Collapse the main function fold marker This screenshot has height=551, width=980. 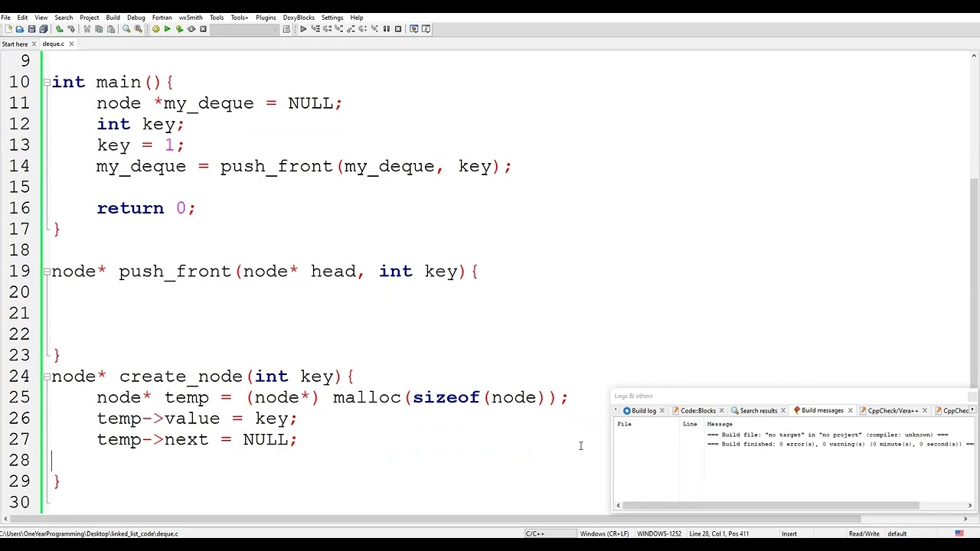(47, 83)
